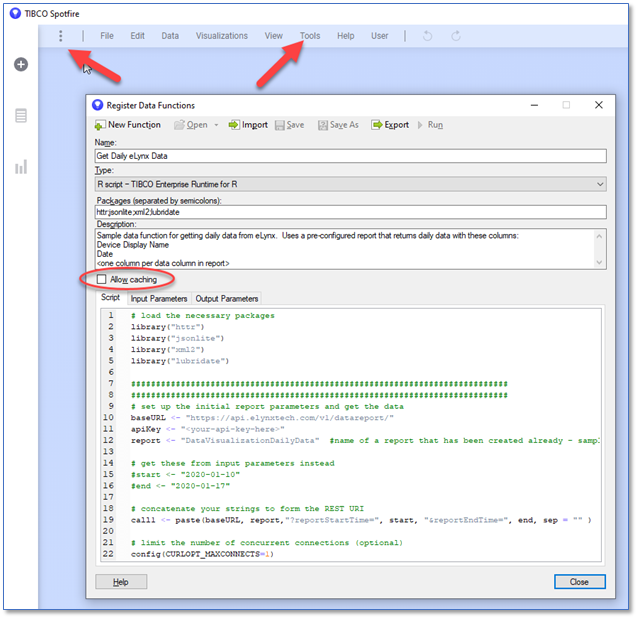The height and width of the screenshot is (619, 638).
Task: Click the TIBCO Spotfire logo in the title bar
Action: (15, 13)
